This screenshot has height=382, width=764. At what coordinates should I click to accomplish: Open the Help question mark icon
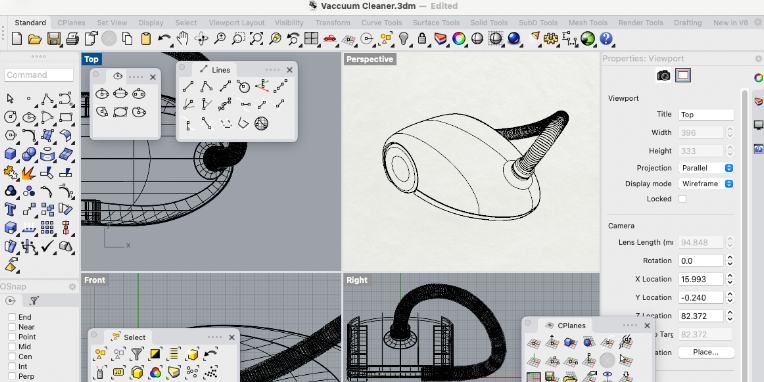pyautogui.click(x=606, y=38)
